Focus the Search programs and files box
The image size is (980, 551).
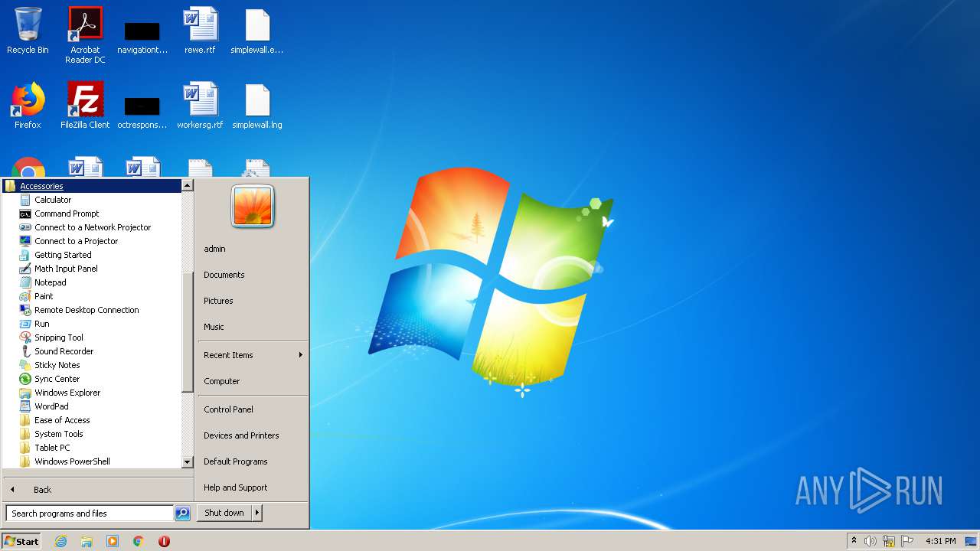(90, 514)
